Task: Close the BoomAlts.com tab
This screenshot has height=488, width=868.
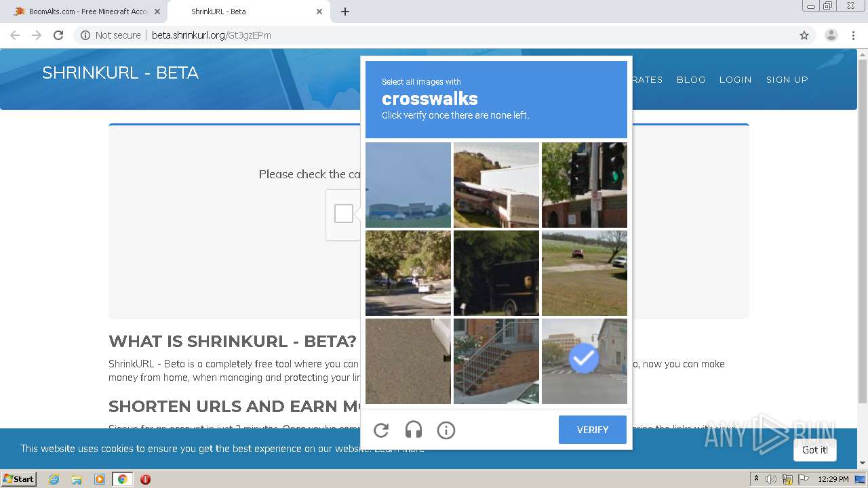Action: pos(157,12)
